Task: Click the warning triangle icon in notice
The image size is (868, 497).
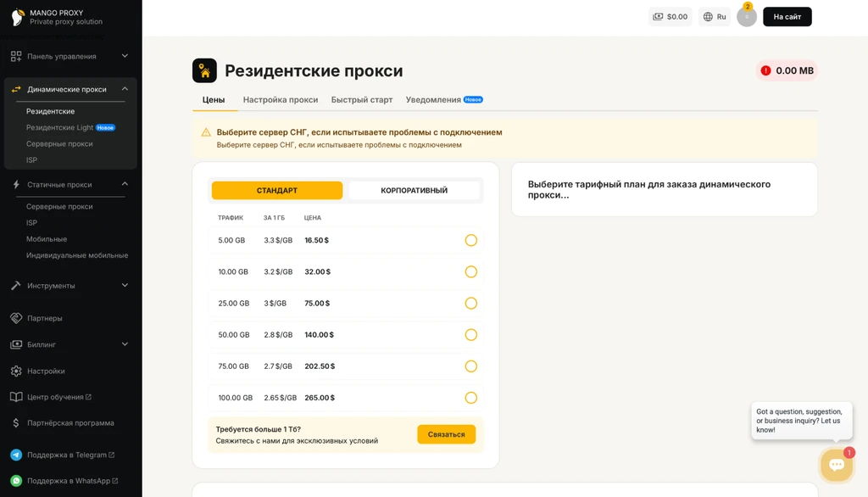Action: click(x=206, y=132)
